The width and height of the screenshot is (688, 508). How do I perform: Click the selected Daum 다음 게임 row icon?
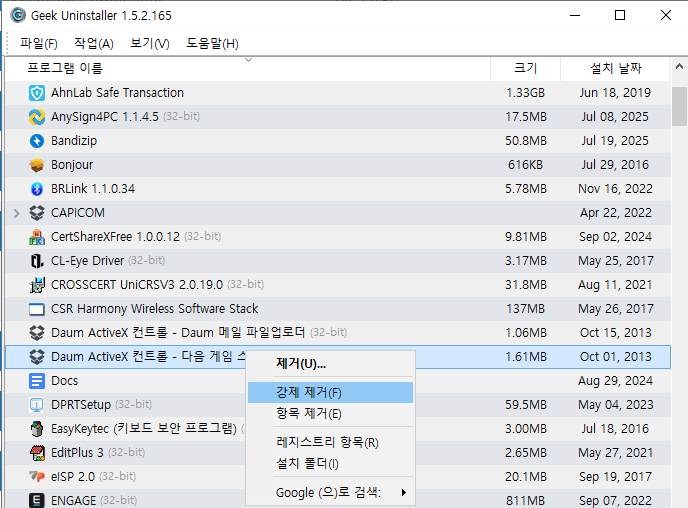[37, 357]
